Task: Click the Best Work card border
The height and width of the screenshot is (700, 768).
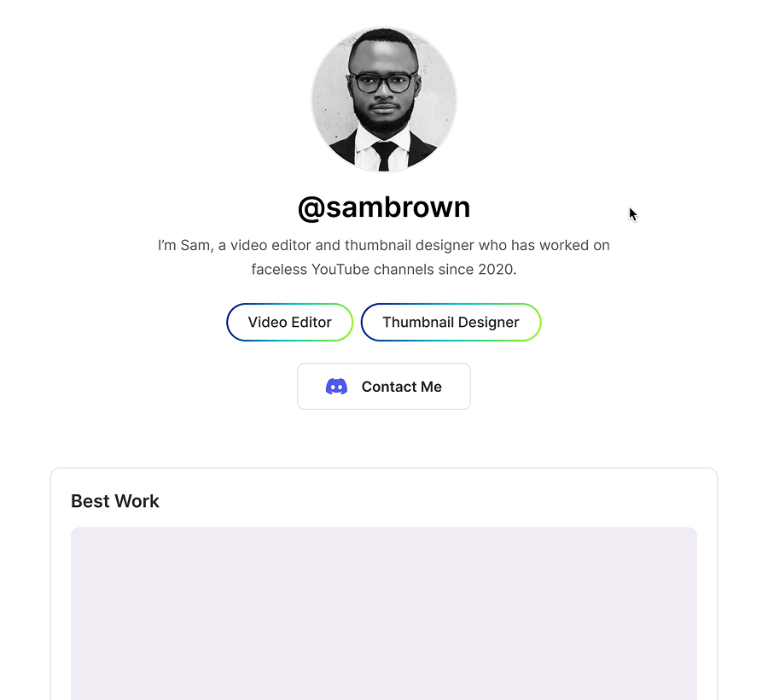Action: point(384,468)
